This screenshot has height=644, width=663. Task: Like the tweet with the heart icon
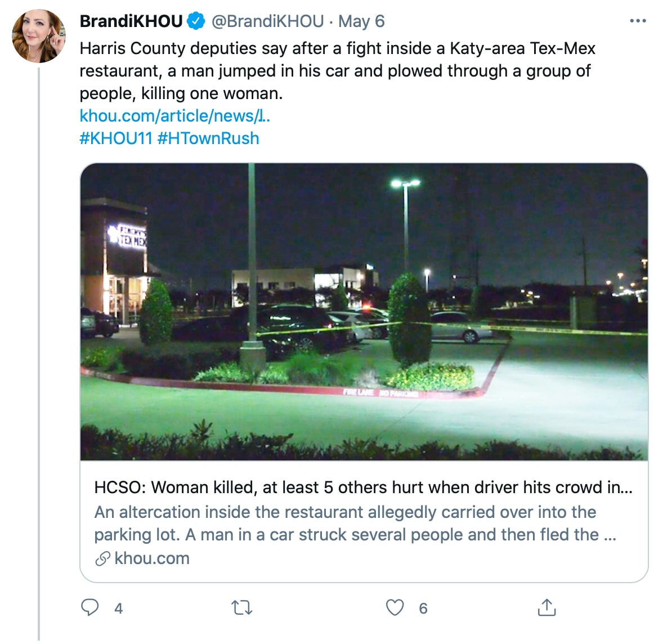click(395, 607)
